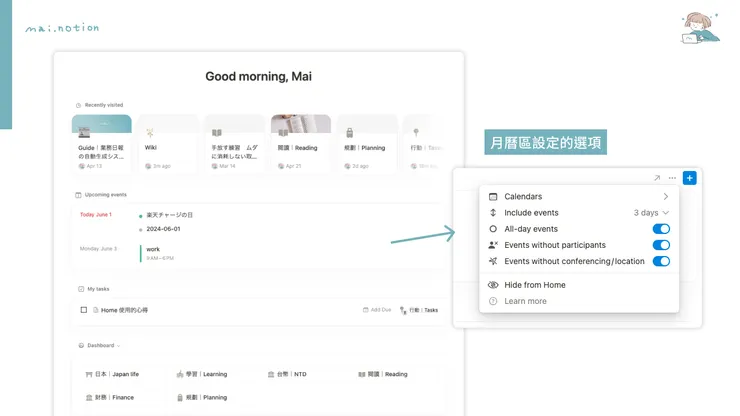
Task: Click the All-day events circle icon
Action: click(493, 229)
